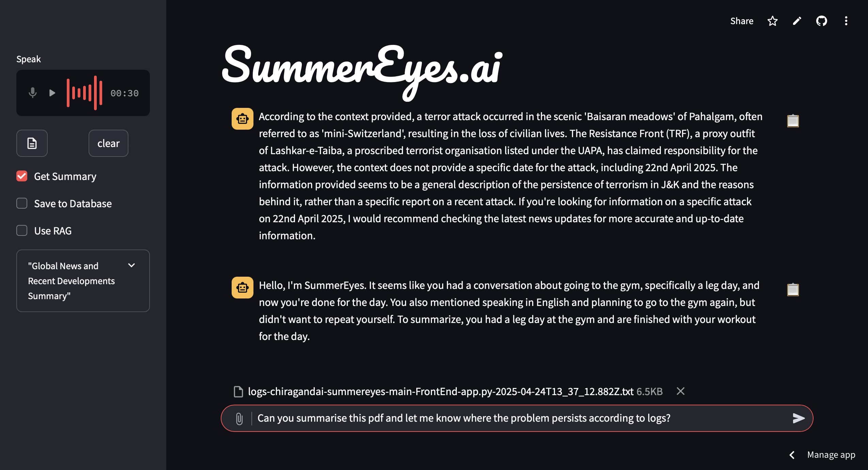Remove the attached logs txt file
Viewport: 868px width, 470px height.
click(x=680, y=391)
